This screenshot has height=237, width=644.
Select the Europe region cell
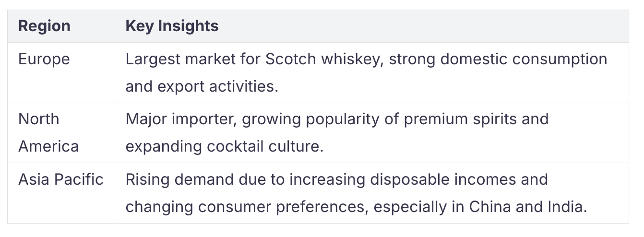point(61,72)
